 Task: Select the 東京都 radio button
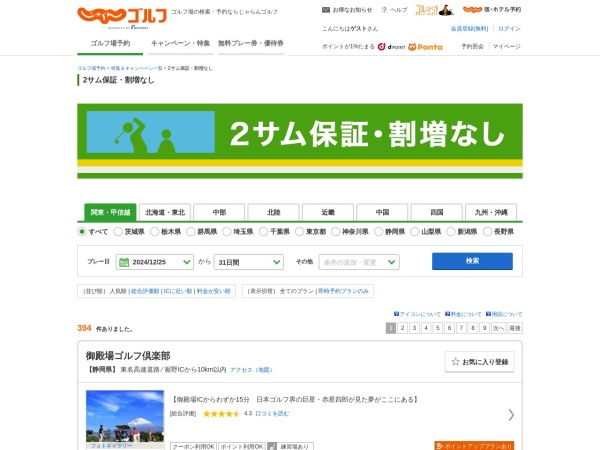coord(300,232)
